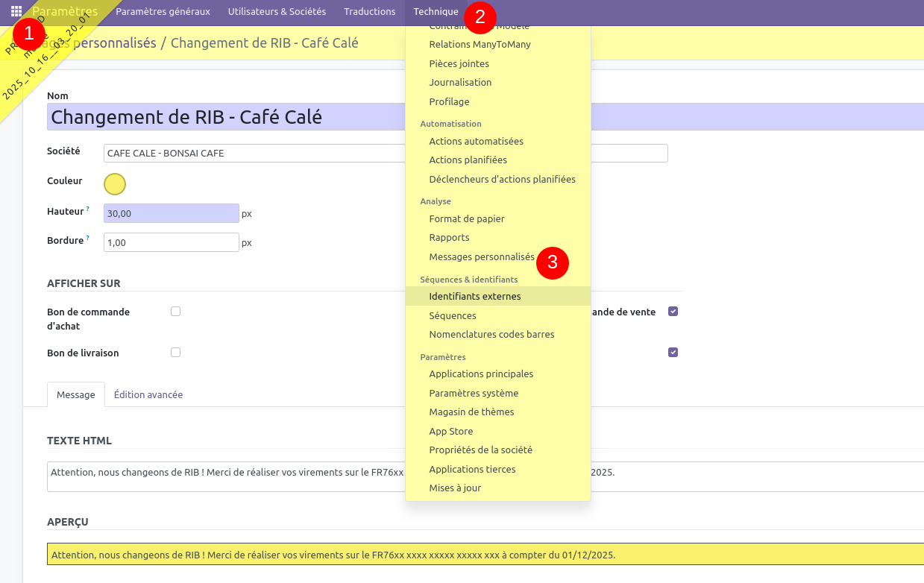Expand the Utilisateurs & Sociétés menu
Screen dimensions: 924x583
point(277,12)
